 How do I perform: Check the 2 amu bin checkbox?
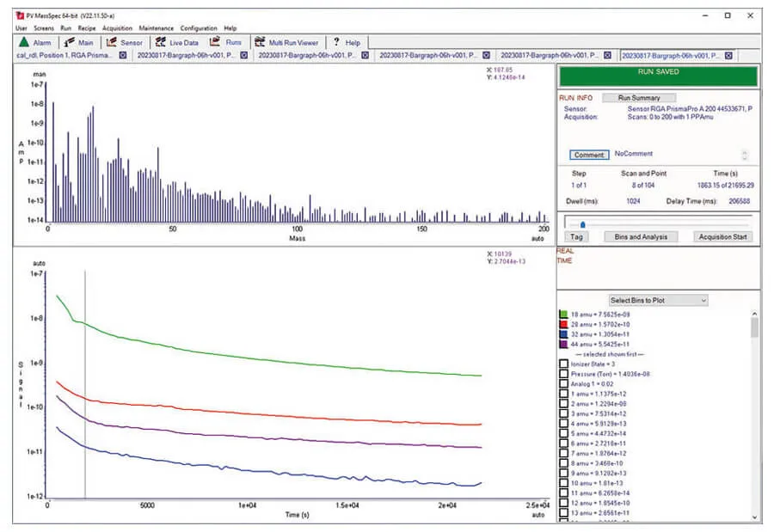click(x=563, y=404)
